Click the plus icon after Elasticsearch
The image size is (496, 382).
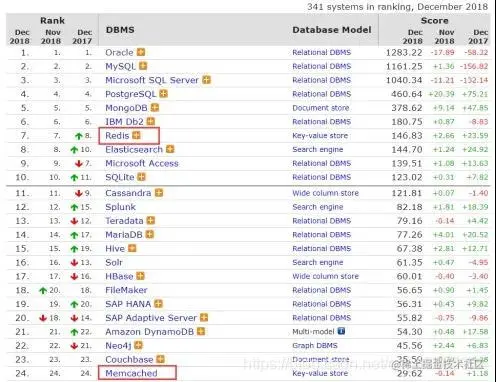(x=170, y=149)
